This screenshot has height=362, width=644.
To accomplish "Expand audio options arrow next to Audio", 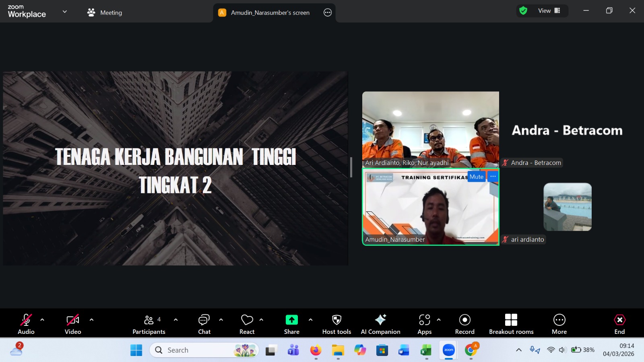I will [x=42, y=320].
